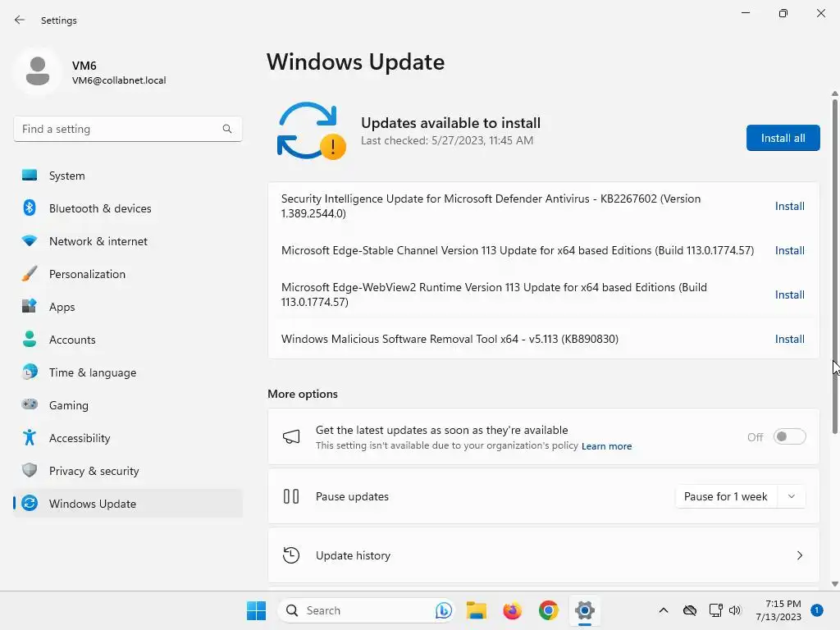Open the clock showing 7:15 PM

click(778, 610)
